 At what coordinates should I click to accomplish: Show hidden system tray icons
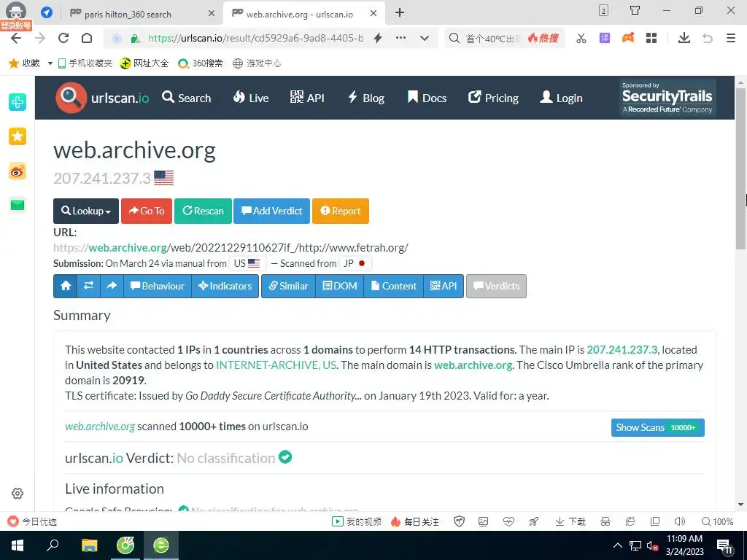click(617, 545)
